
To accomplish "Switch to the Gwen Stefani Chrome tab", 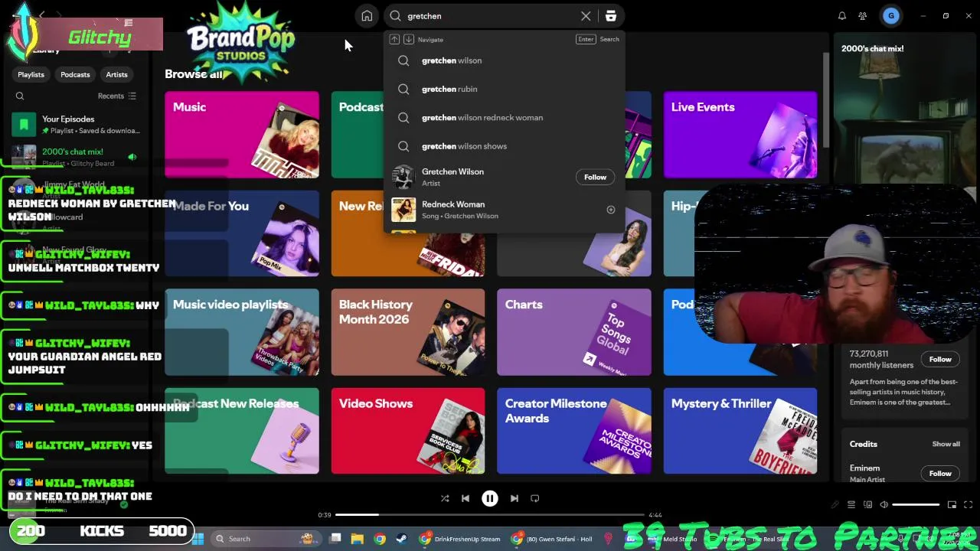I will 553,539.
